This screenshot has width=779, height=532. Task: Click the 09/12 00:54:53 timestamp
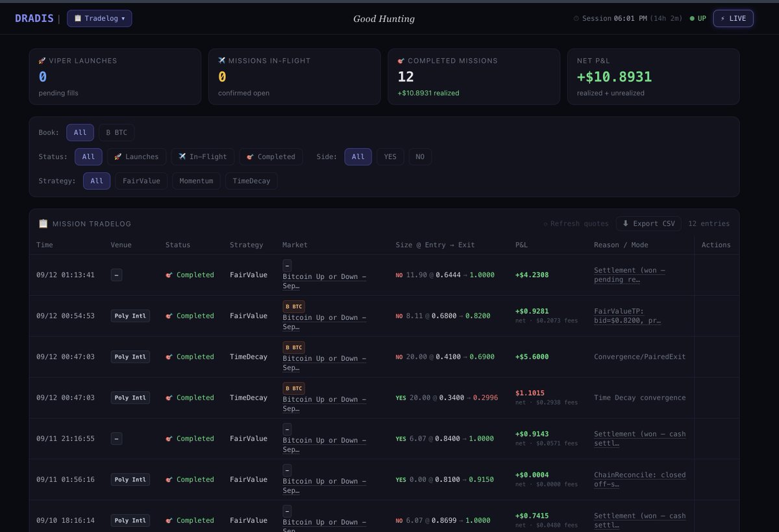click(66, 316)
